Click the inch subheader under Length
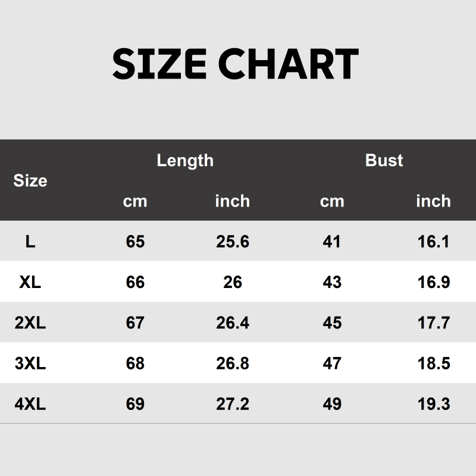Image resolution: width=476 pixels, height=476 pixels. 232,201
